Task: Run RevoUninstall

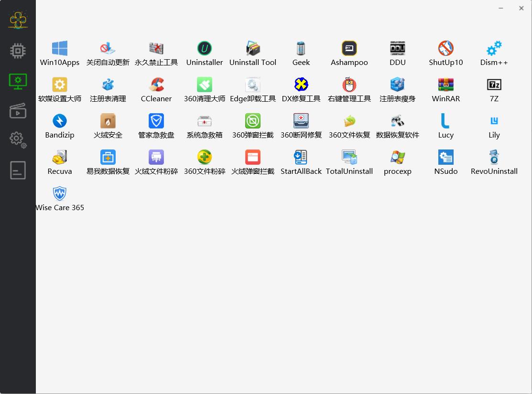Action: (494, 160)
